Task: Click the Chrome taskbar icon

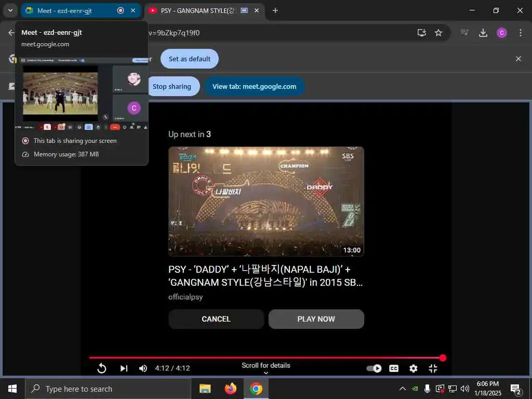Action: 256,389
